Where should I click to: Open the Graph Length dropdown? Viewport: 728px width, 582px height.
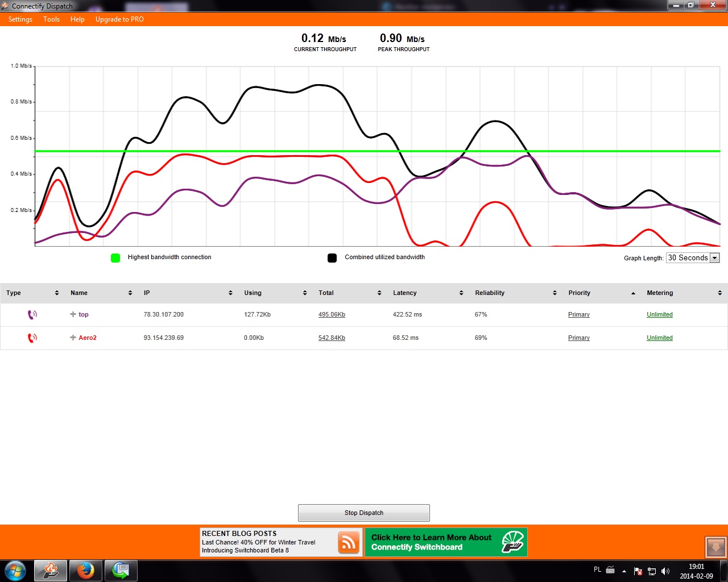(x=715, y=258)
